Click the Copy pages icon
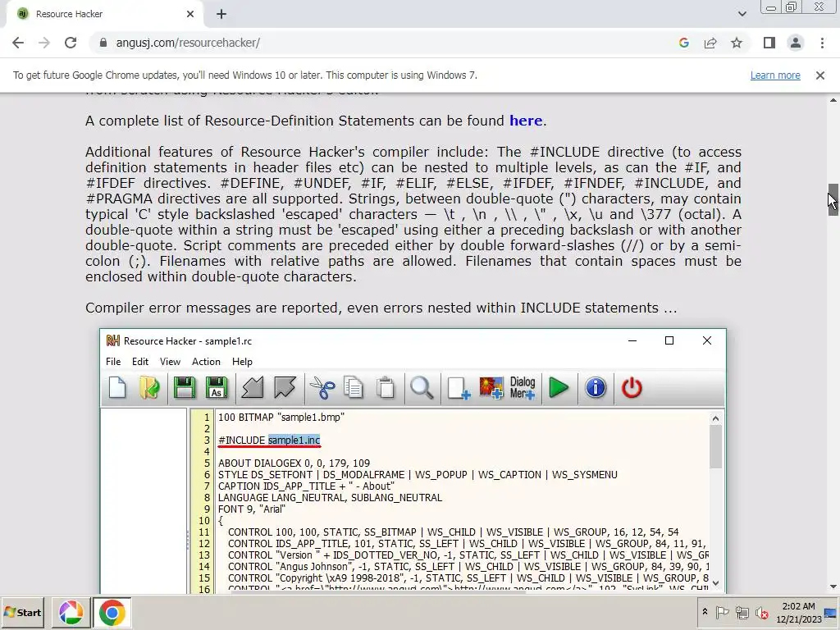840x630 pixels. pos(354,387)
